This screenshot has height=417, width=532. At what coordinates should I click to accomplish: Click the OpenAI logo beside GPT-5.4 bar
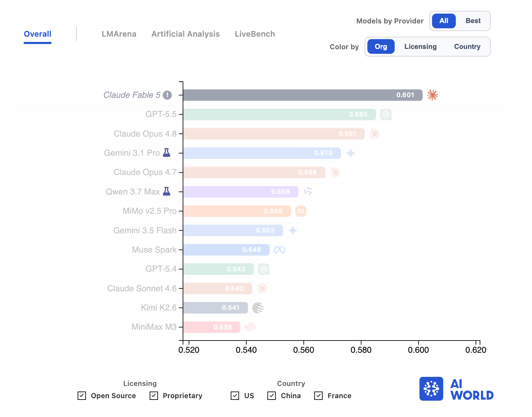point(264,269)
